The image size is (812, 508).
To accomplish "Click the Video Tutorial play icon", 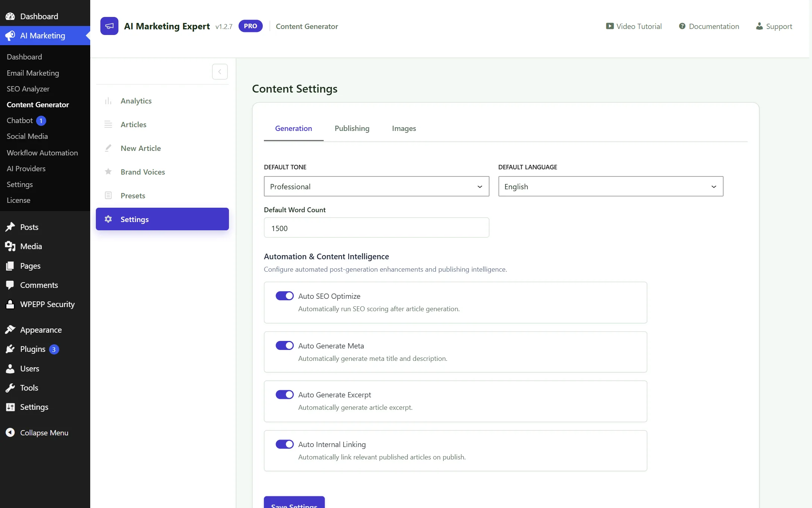I will coord(609,26).
